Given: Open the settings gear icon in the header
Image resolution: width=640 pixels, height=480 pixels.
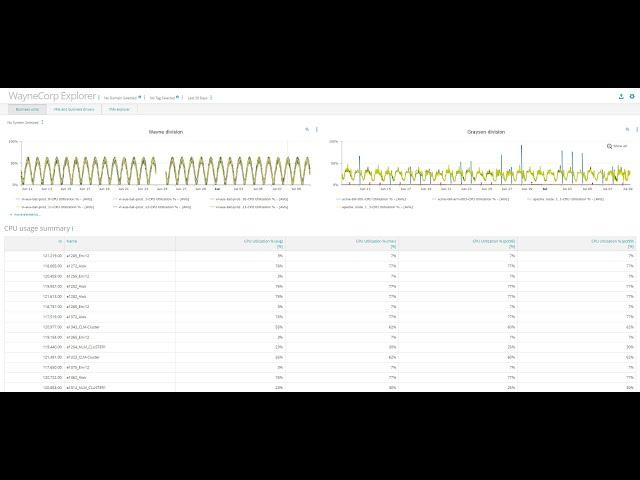Looking at the screenshot, I should pos(632,97).
